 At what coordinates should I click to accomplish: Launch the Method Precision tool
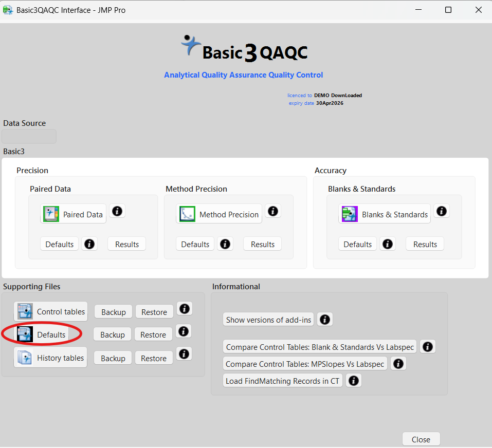point(218,214)
